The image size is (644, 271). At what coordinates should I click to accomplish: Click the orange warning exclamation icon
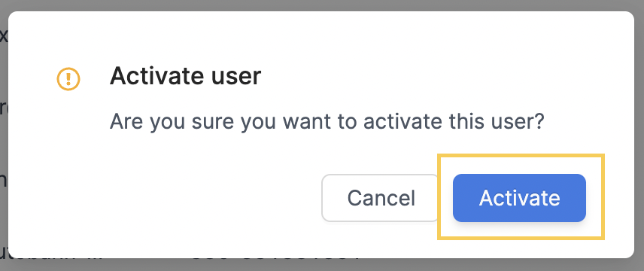pos(68,78)
